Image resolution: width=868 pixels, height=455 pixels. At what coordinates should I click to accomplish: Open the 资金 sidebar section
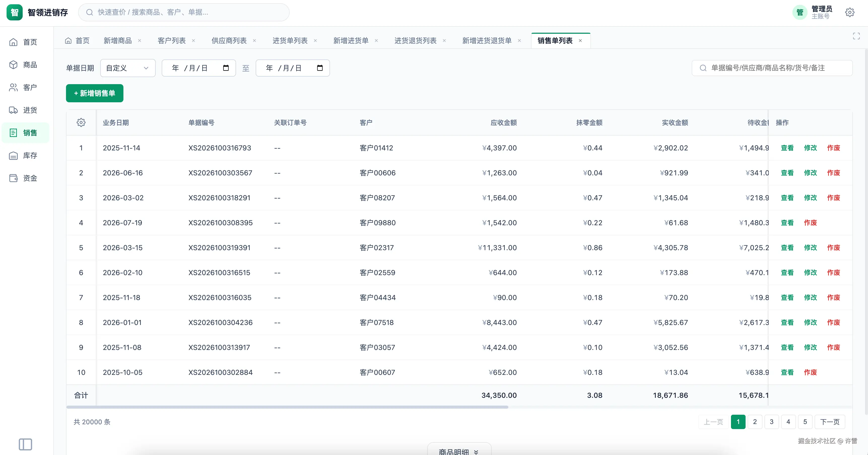pyautogui.click(x=25, y=178)
